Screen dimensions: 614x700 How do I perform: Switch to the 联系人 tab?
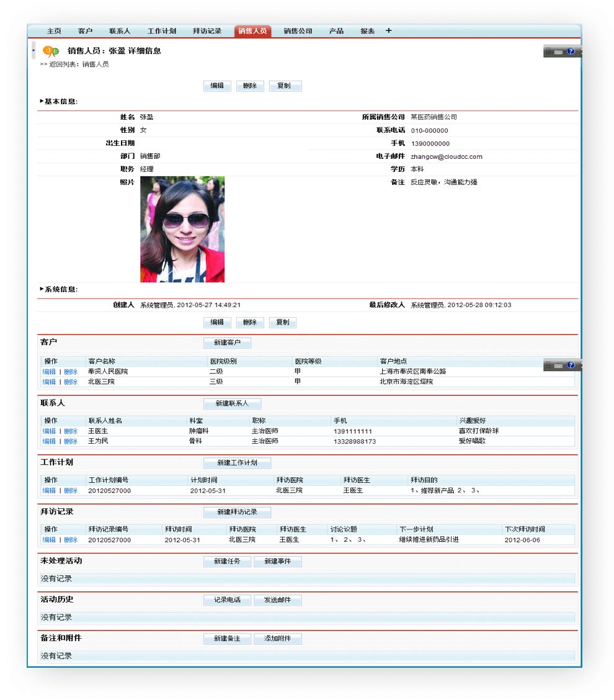coord(120,31)
